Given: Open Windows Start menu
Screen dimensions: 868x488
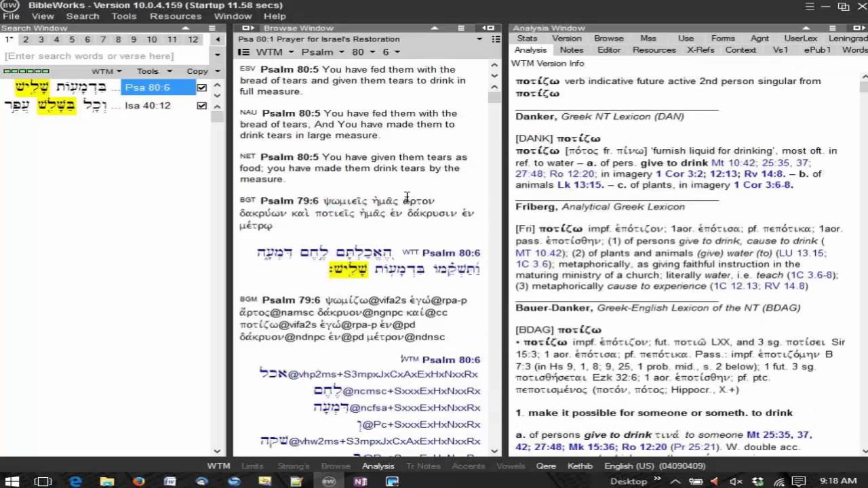Looking at the screenshot, I should click(12, 481).
